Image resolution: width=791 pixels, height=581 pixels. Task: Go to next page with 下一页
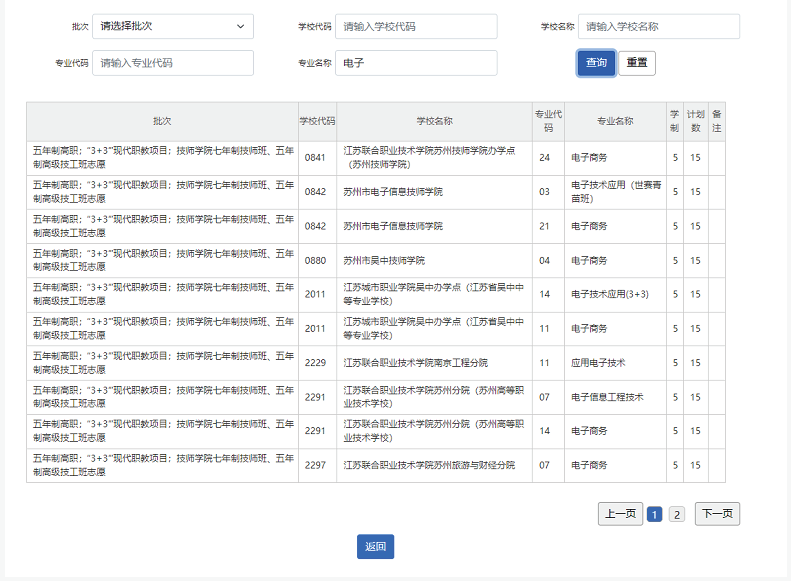[717, 514]
